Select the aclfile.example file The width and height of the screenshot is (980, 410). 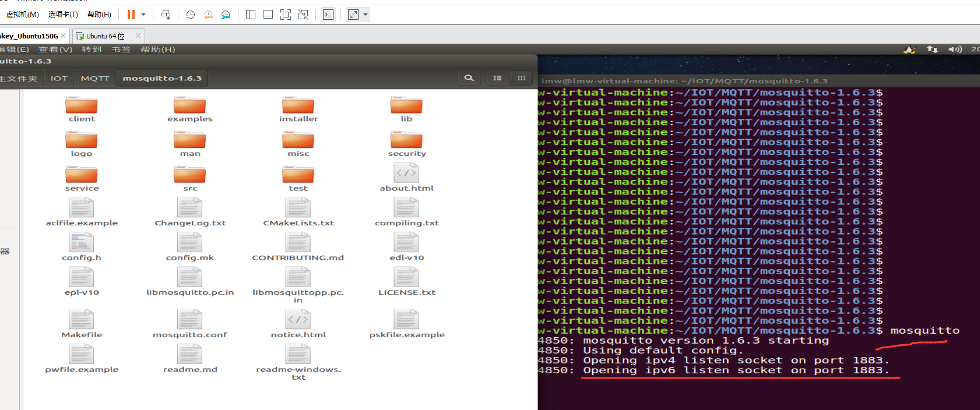(82, 212)
